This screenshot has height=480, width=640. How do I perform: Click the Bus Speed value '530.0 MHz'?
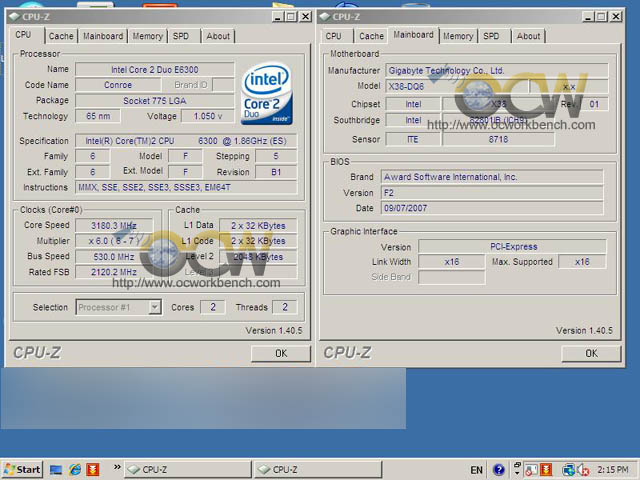tap(114, 257)
